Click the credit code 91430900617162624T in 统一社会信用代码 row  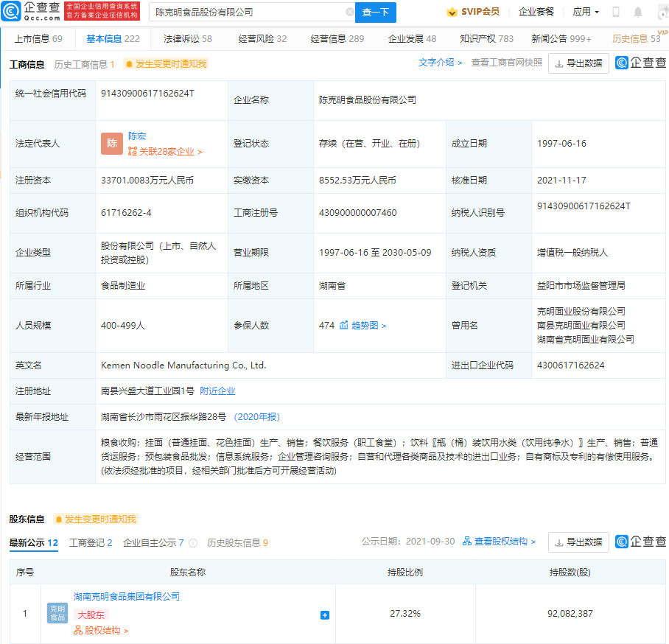click(x=147, y=94)
